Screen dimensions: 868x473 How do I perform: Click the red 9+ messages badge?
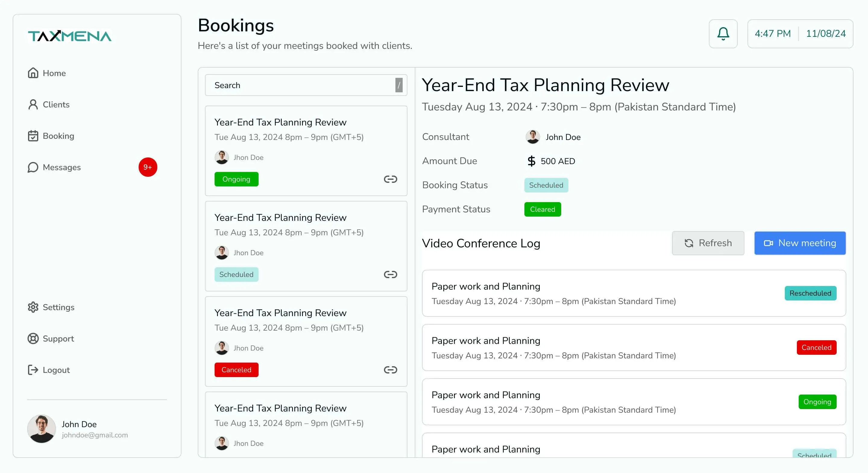148,167
